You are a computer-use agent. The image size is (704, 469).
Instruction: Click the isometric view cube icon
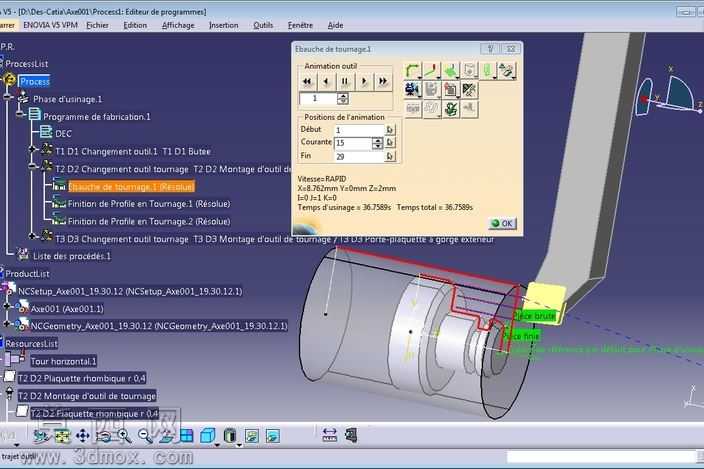tap(207, 436)
